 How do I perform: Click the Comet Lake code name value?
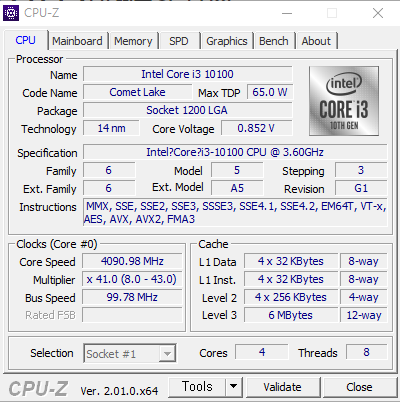tap(137, 92)
